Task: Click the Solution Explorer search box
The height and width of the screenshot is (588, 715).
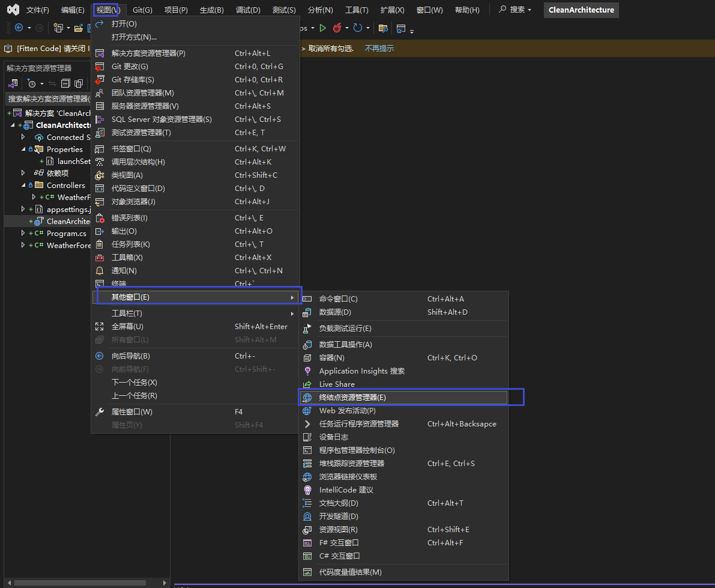Action: pos(49,99)
